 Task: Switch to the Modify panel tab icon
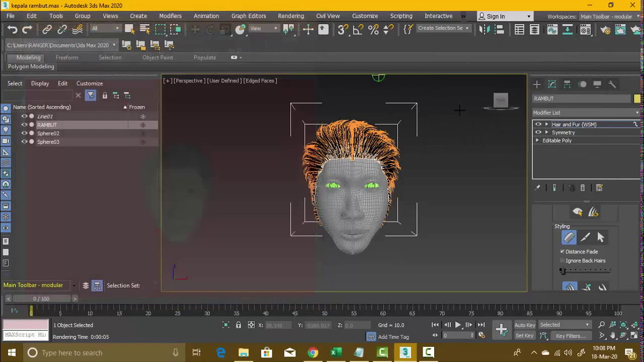552,84
